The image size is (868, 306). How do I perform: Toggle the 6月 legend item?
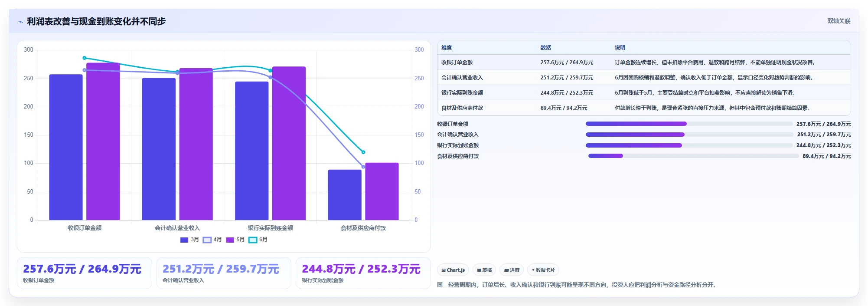pyautogui.click(x=258, y=240)
